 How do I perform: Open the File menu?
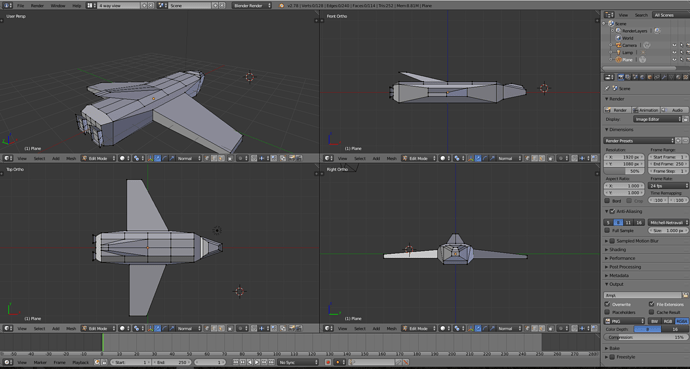click(x=21, y=6)
